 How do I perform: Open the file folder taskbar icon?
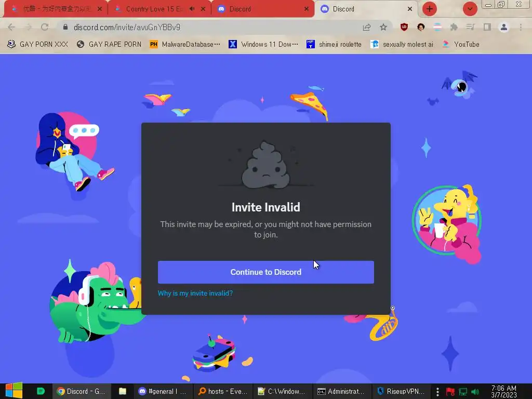pyautogui.click(x=123, y=391)
